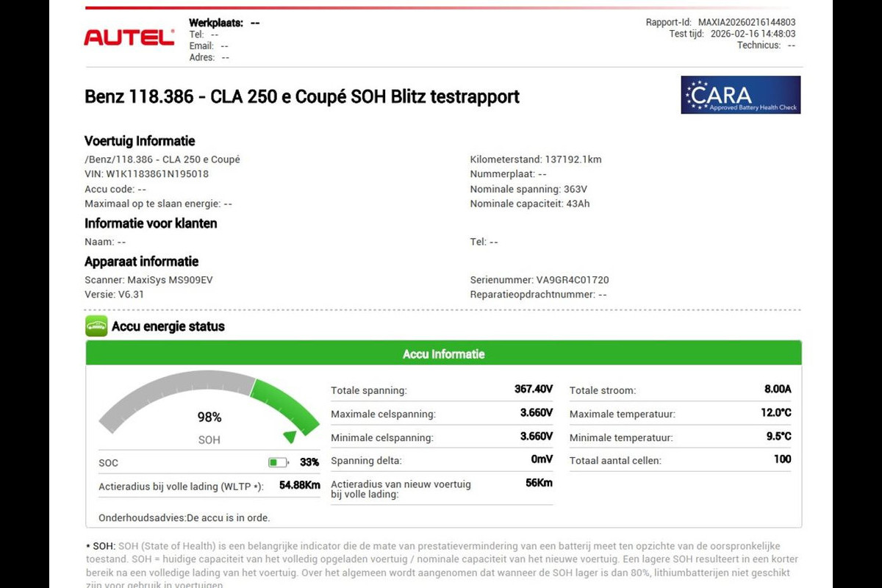This screenshot has height=588, width=882.
Task: Click the Actieradius bij volle lading 54.88Km value
Action: click(299, 486)
